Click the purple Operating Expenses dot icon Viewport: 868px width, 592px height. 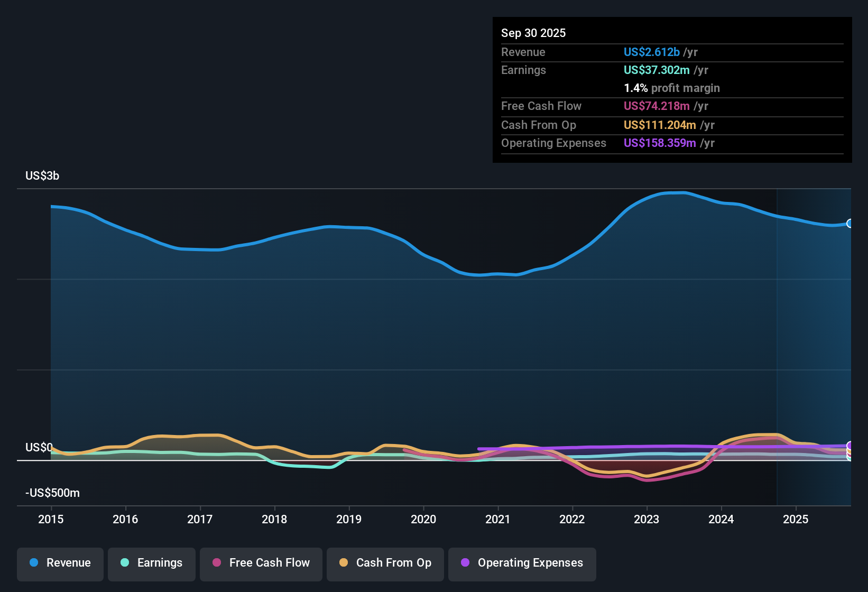(x=465, y=563)
